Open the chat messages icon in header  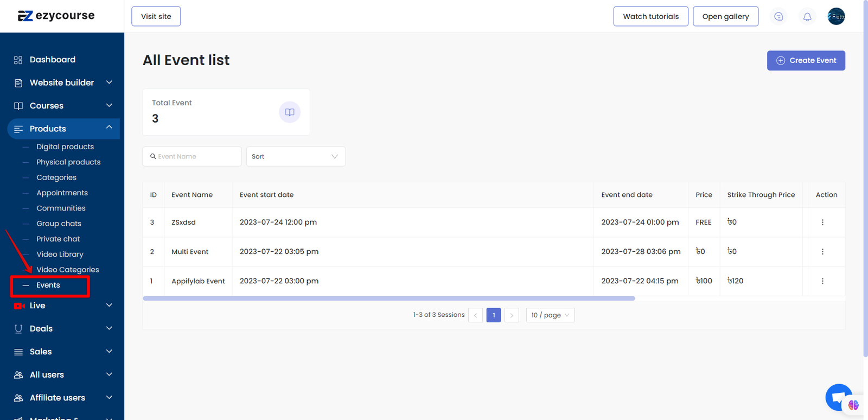click(778, 17)
